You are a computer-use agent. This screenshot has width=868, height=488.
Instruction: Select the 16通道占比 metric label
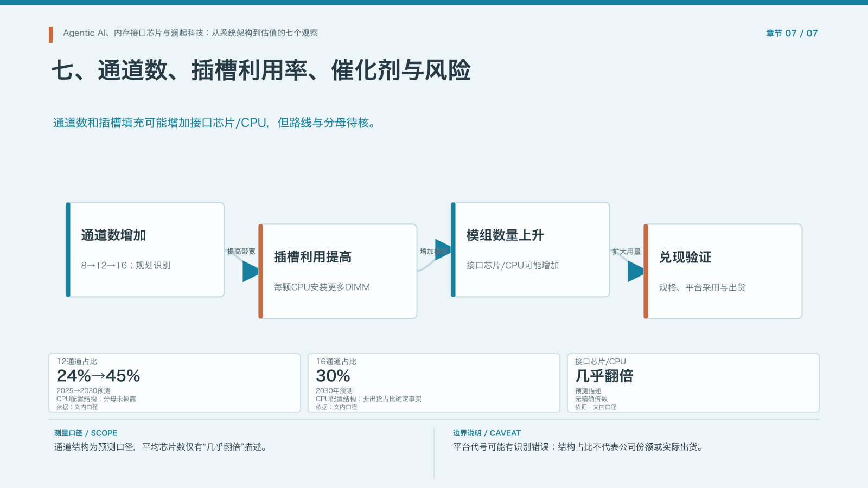[x=336, y=362]
